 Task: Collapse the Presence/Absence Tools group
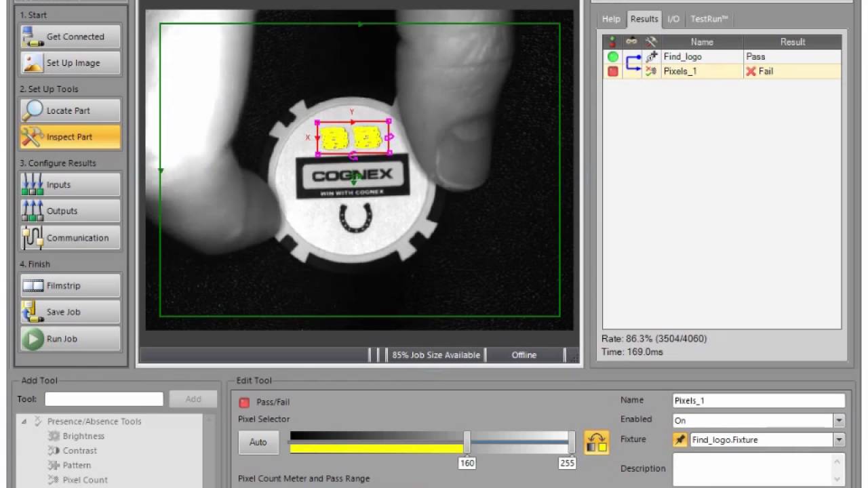(x=24, y=422)
